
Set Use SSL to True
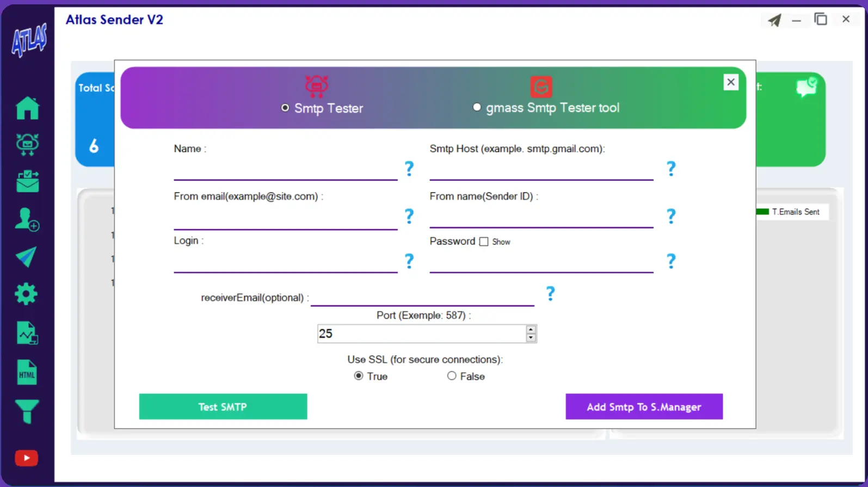tap(359, 376)
